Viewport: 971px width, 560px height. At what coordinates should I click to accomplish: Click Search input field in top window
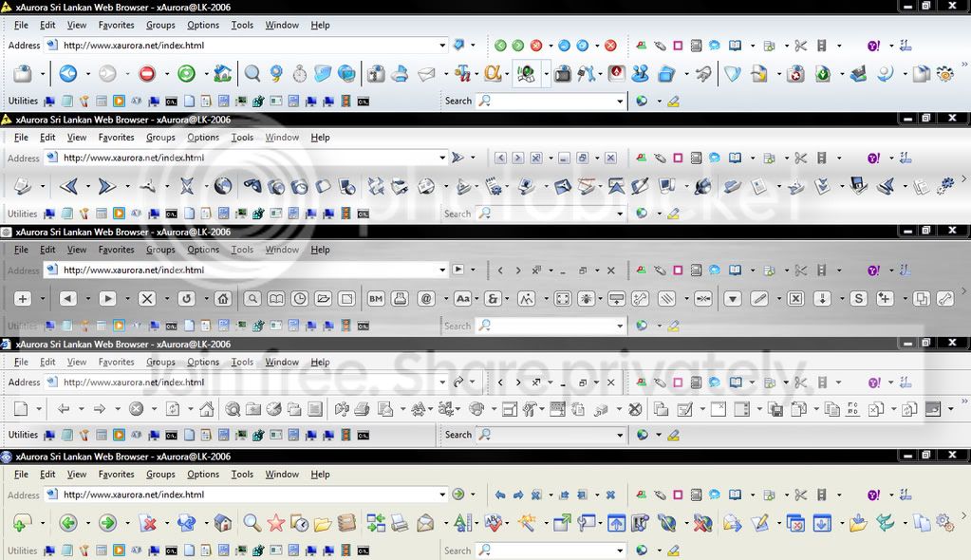tap(550, 101)
